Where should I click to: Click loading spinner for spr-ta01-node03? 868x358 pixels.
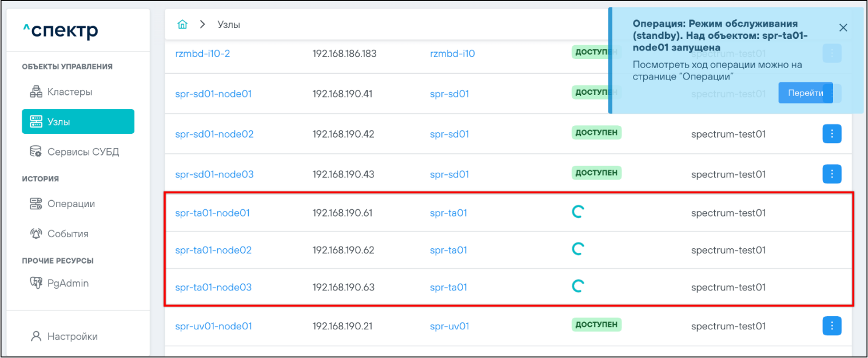[x=578, y=286]
